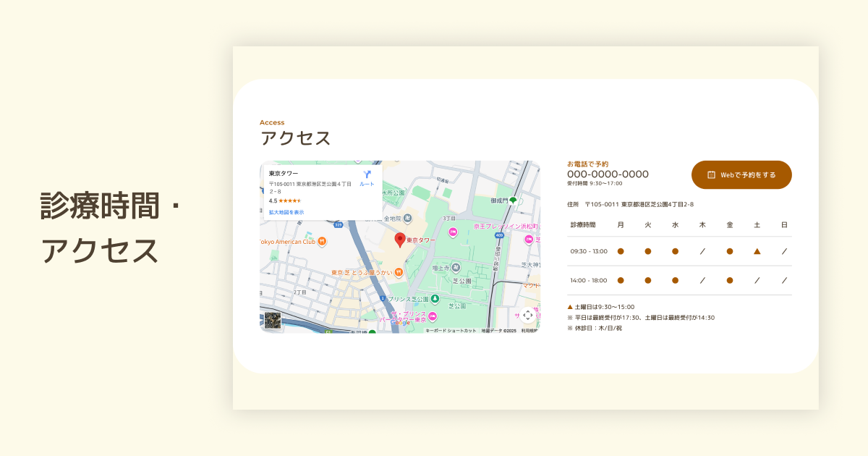Image resolution: width=868 pixels, height=456 pixels.
Task: Click the park tree icon at プリンス芝公園
Action: [x=435, y=299]
